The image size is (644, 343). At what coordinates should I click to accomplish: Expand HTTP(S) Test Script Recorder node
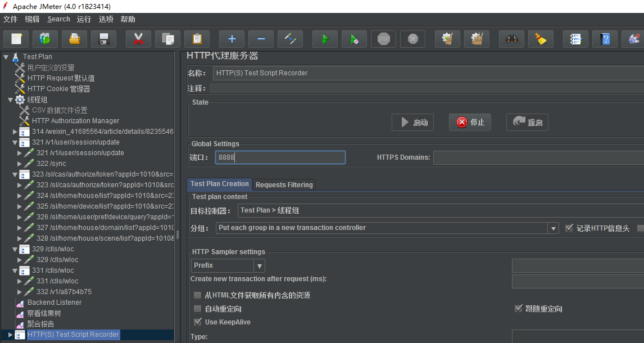tap(10, 335)
